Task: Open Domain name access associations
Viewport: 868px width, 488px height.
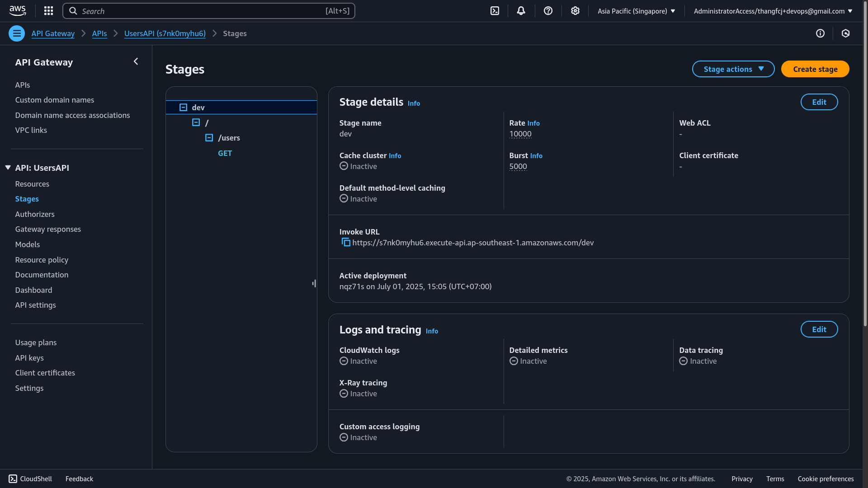Action: (x=72, y=115)
